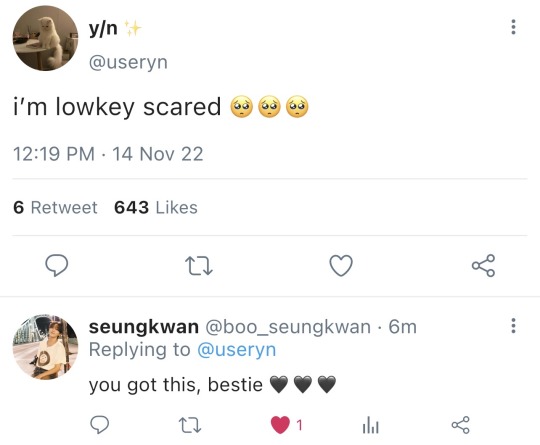The height and width of the screenshot is (445, 540).
Task: Open the @boo_seungkwan handle profile
Action: coord(288,327)
